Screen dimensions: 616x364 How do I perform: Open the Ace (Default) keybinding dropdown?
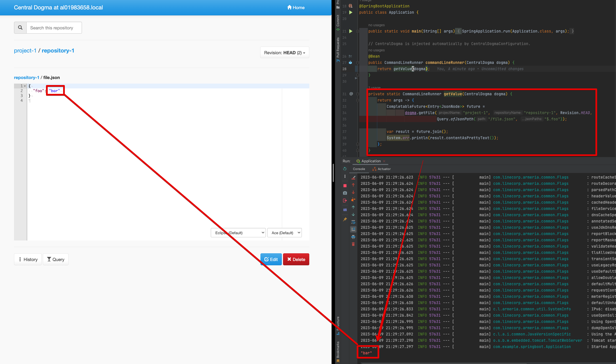tap(284, 233)
